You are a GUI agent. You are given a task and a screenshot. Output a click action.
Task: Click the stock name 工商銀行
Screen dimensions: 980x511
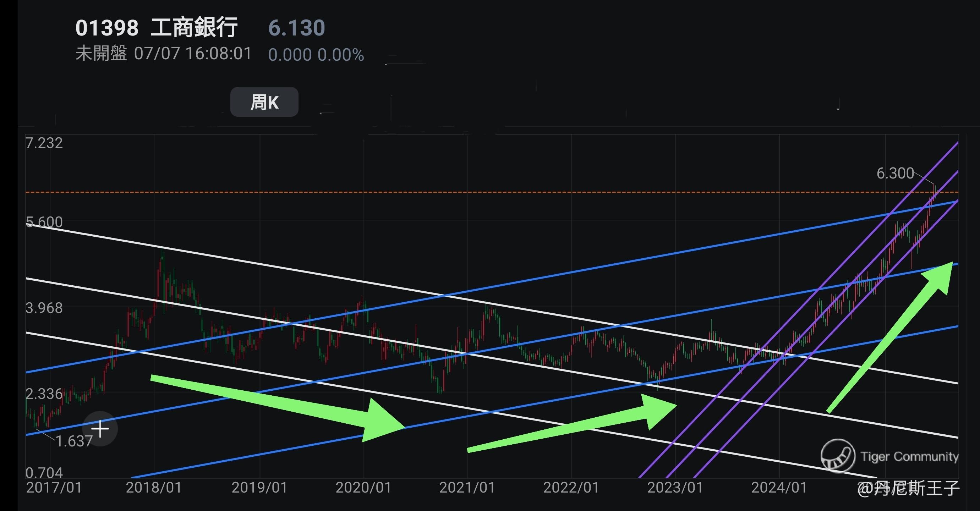click(195, 27)
